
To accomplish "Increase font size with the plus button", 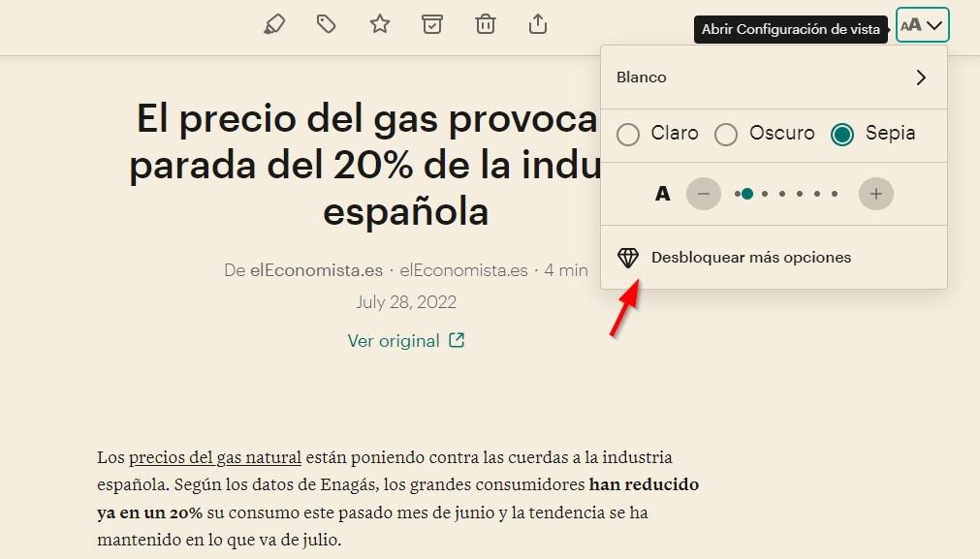I will click(x=875, y=194).
